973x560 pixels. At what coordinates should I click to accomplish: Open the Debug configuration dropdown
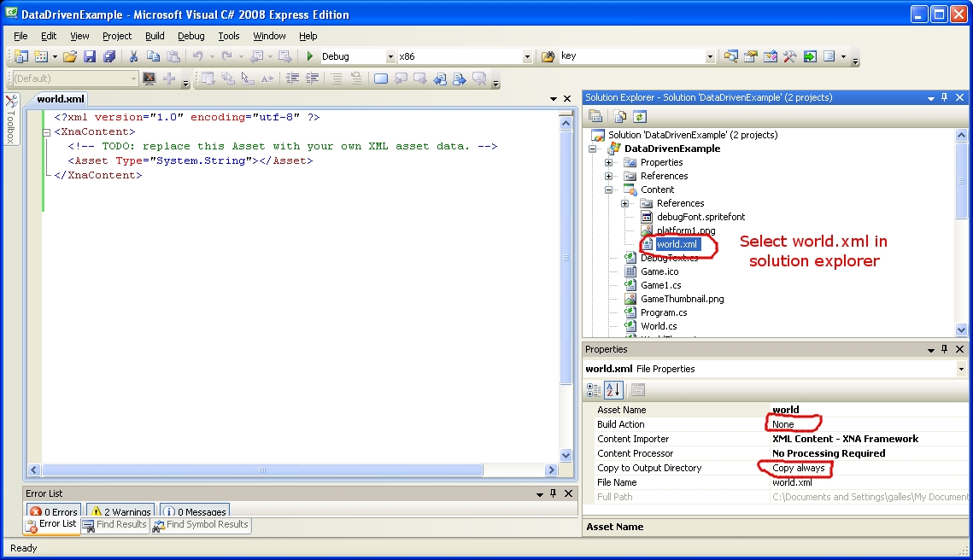coord(390,56)
